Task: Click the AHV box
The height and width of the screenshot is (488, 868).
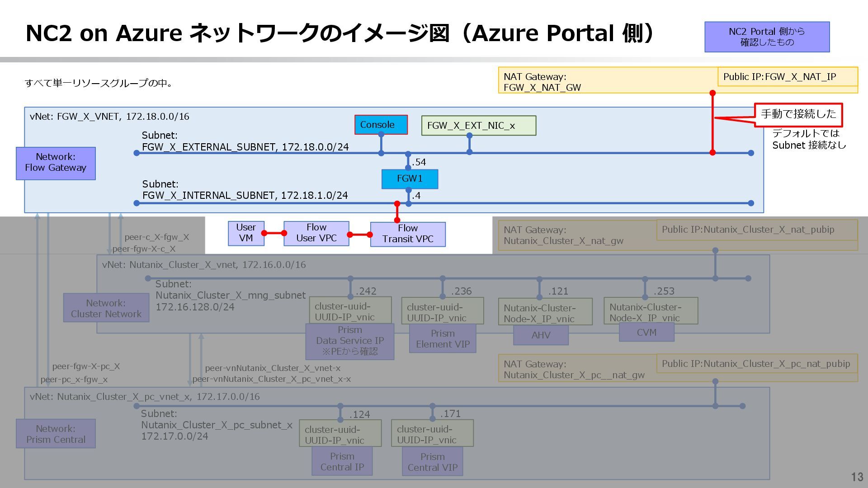Action: point(541,335)
